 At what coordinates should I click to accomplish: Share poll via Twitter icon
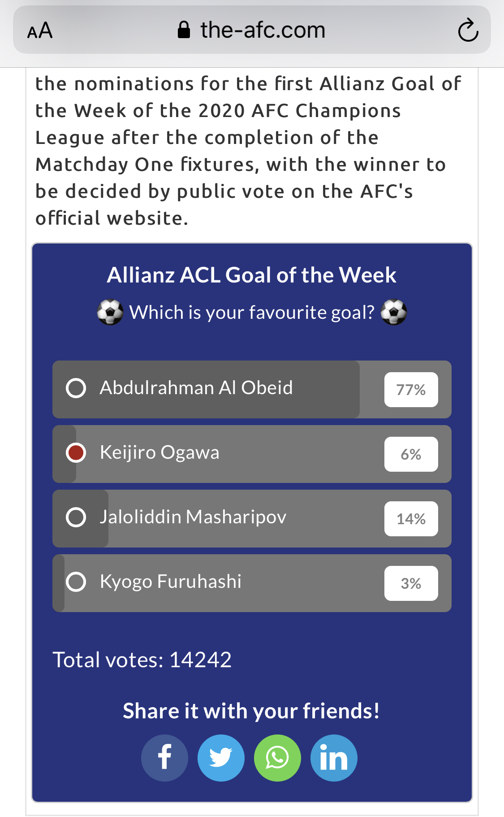[221, 758]
